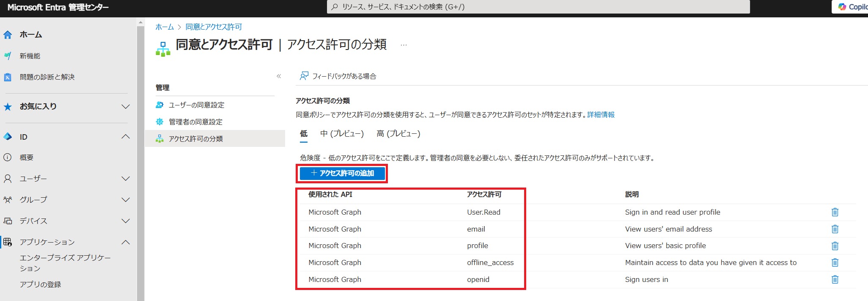Delete the offline_access permission row

835,262
